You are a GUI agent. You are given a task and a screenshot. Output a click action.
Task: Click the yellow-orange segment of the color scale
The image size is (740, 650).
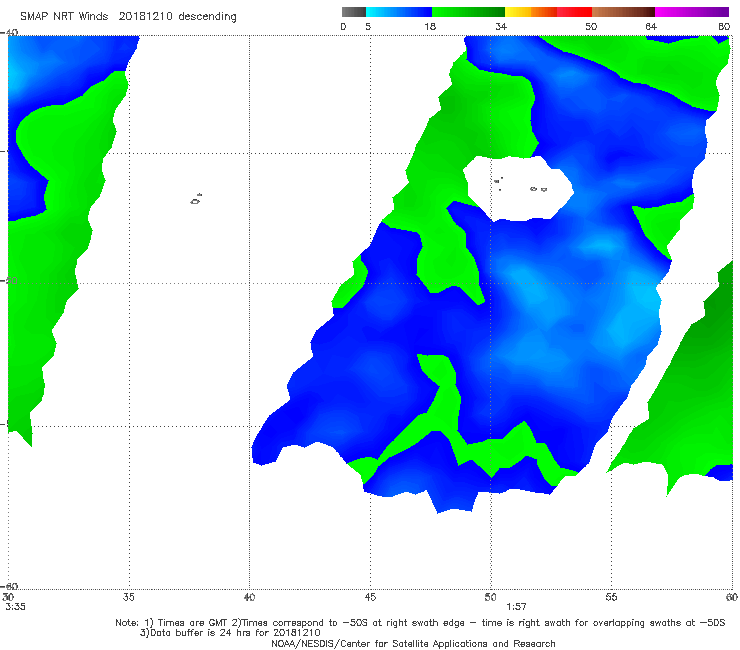pos(531,12)
